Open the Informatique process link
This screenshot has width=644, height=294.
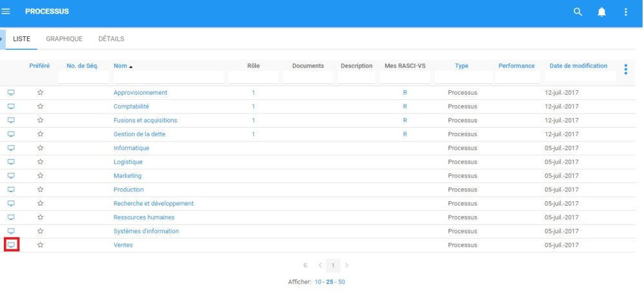point(131,148)
